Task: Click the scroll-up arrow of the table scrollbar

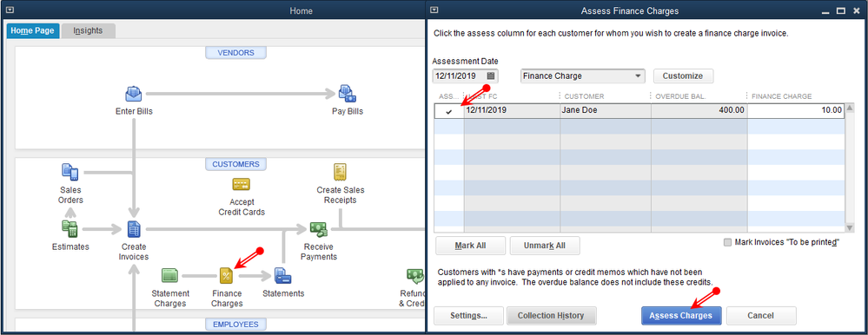Action: pyautogui.click(x=850, y=109)
